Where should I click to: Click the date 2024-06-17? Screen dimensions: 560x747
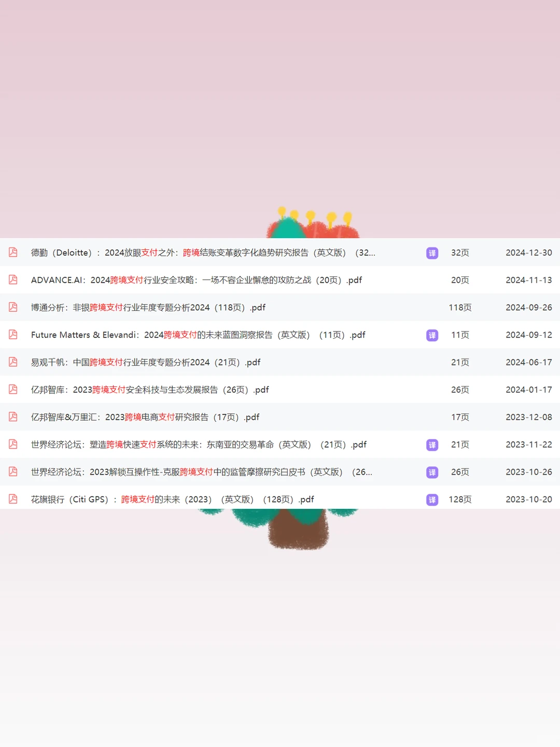pyautogui.click(x=529, y=363)
